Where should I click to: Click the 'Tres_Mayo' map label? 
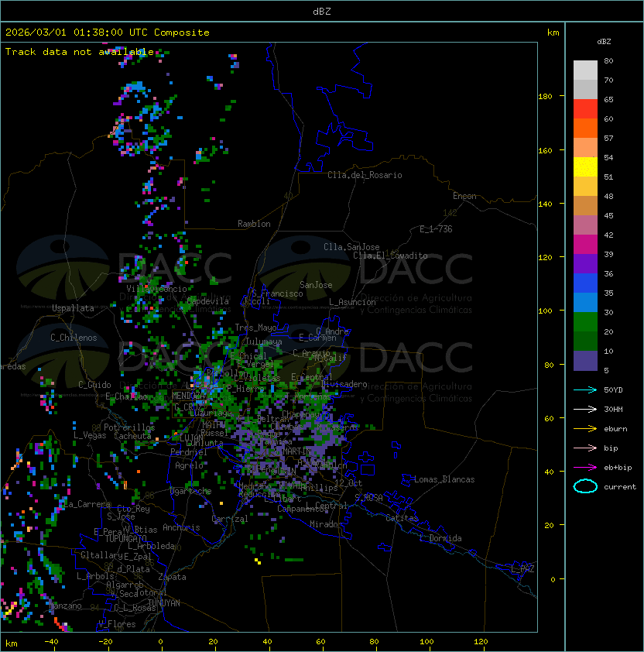(255, 328)
